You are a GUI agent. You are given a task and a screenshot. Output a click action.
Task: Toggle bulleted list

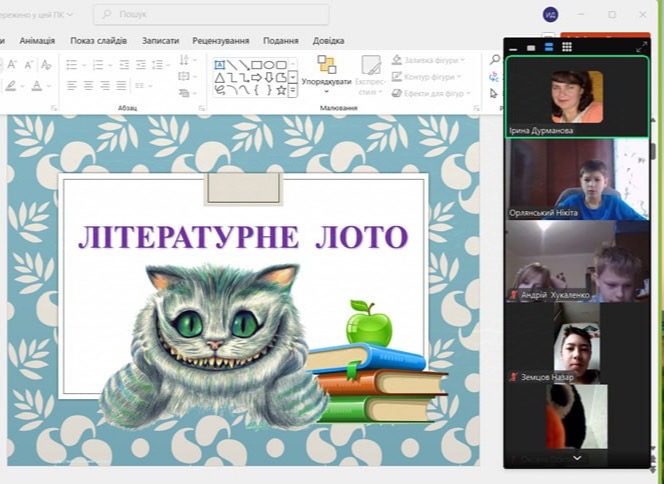pyautogui.click(x=72, y=65)
